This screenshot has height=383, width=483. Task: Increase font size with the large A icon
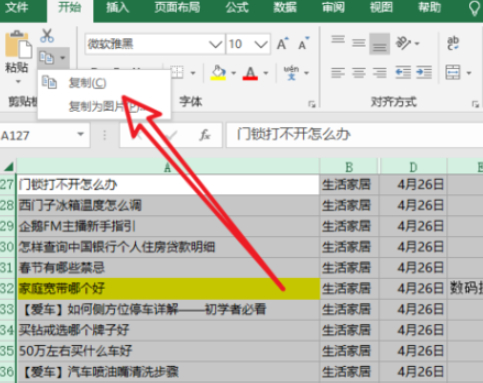(x=283, y=44)
